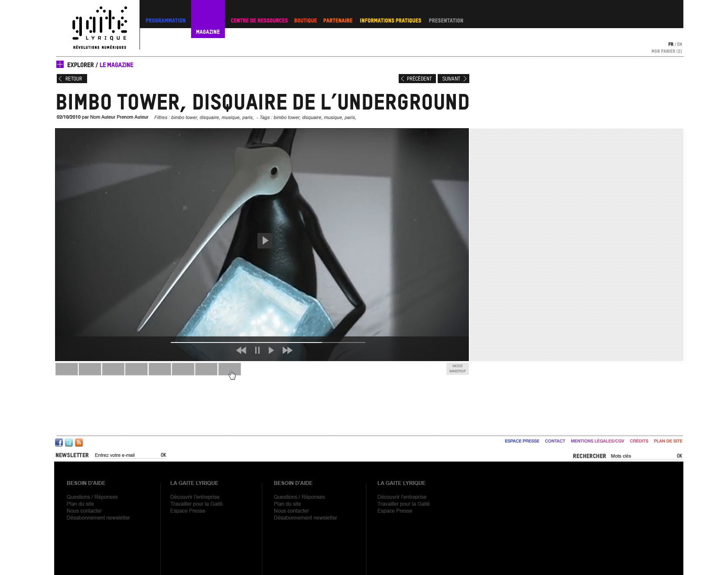The image size is (728, 575).
Task: Toggle Mode Immersif
Action: (x=458, y=368)
